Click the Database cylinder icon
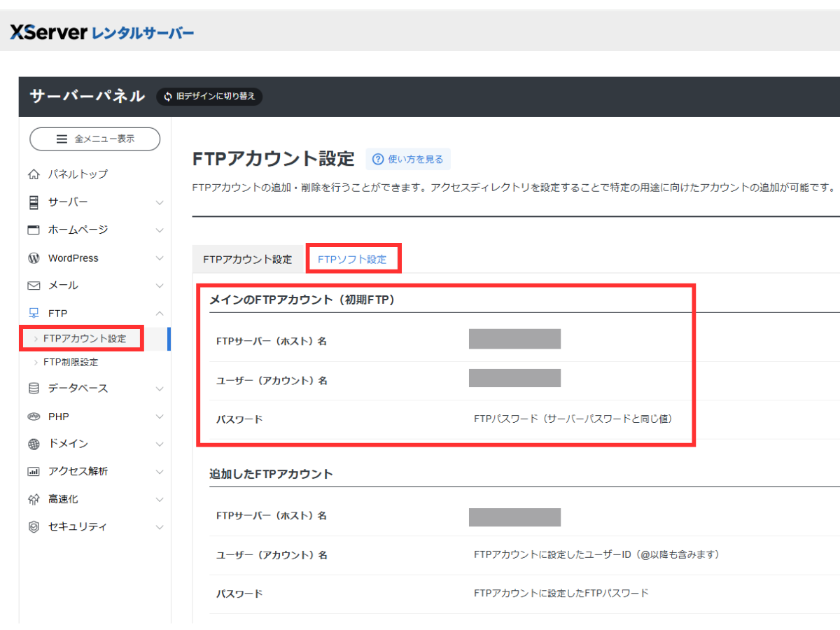The width and height of the screenshot is (840, 630). click(34, 388)
